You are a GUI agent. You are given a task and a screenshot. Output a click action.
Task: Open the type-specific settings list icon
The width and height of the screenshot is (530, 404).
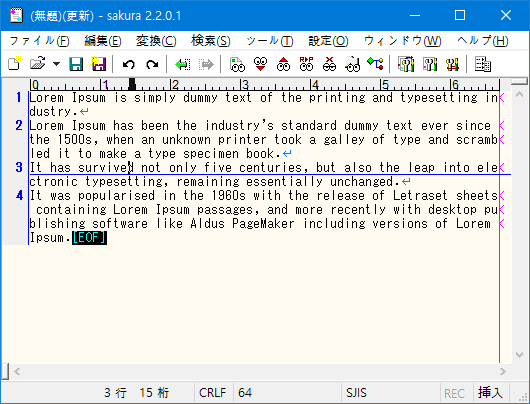pyautogui.click(x=406, y=64)
